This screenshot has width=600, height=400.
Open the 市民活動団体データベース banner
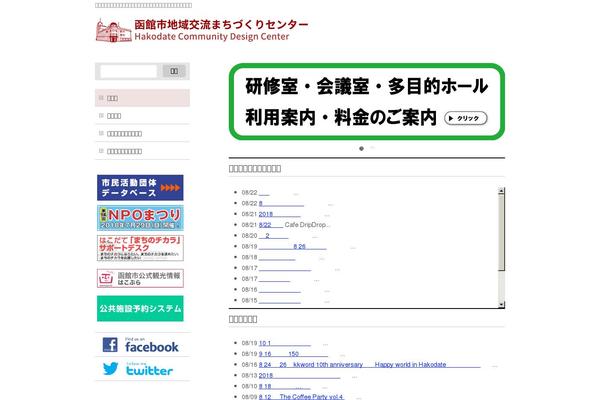pyautogui.click(x=140, y=188)
